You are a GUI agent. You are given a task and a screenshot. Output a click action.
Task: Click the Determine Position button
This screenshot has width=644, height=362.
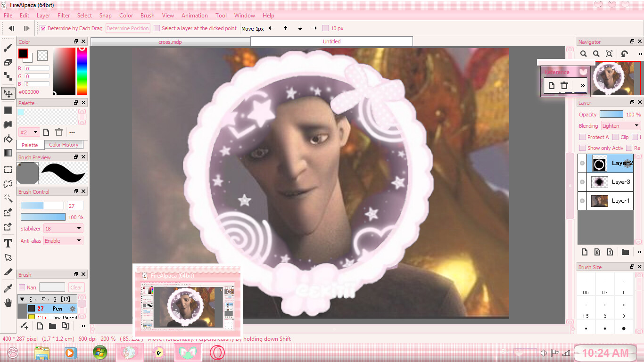click(127, 28)
